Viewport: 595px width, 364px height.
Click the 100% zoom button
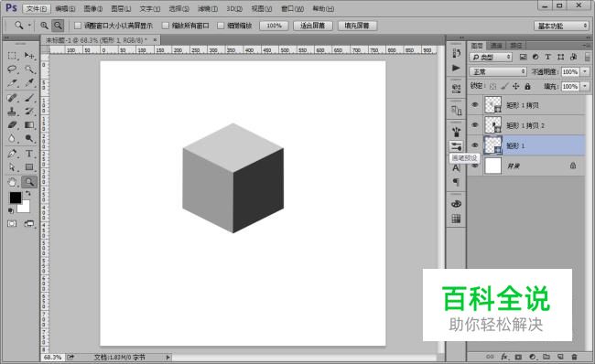274,26
